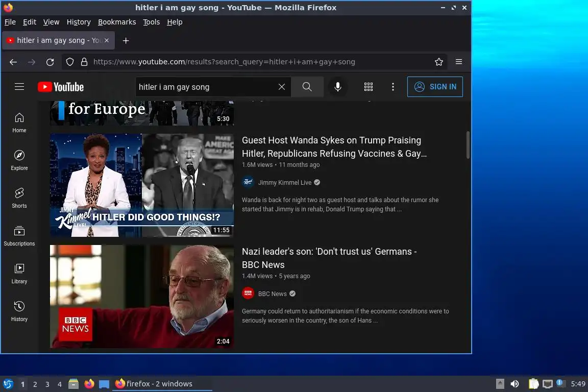Go forward one page in Firefox
Viewport: 588px width, 392px height.
click(32, 62)
